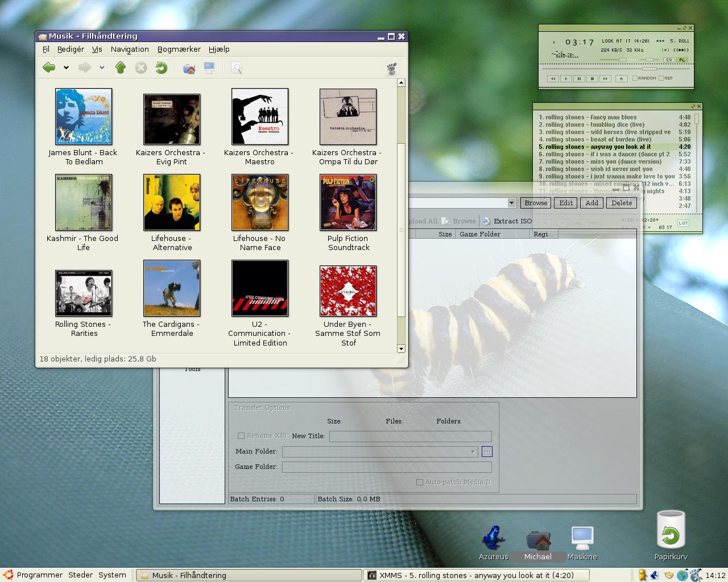
Task: Click the Edit button in background window
Action: click(x=566, y=203)
